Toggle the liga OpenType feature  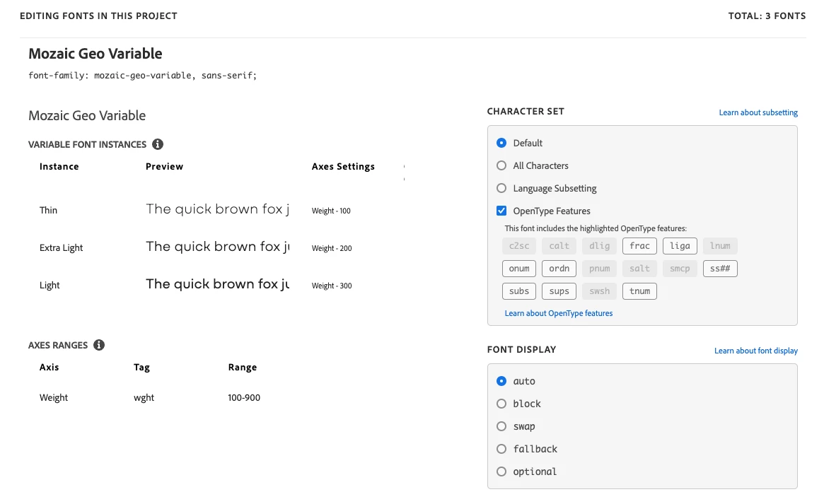[x=680, y=246]
